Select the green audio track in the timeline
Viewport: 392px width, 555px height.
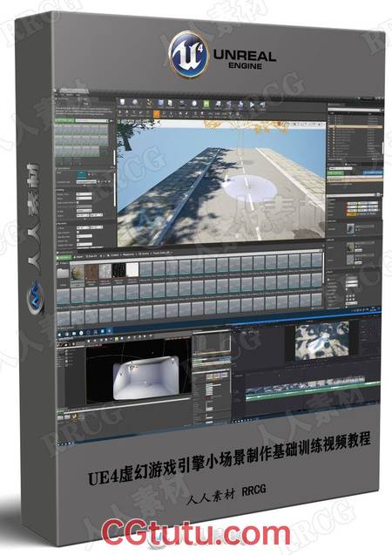point(311,393)
